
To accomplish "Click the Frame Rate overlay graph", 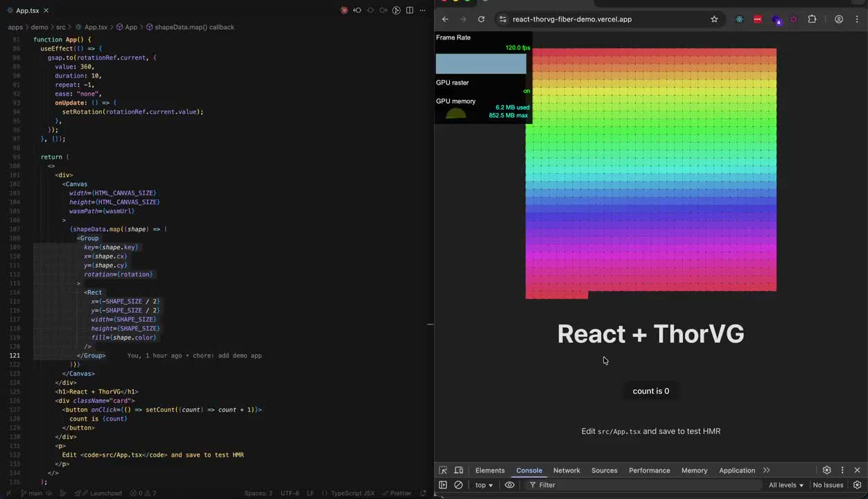I will pos(481,64).
